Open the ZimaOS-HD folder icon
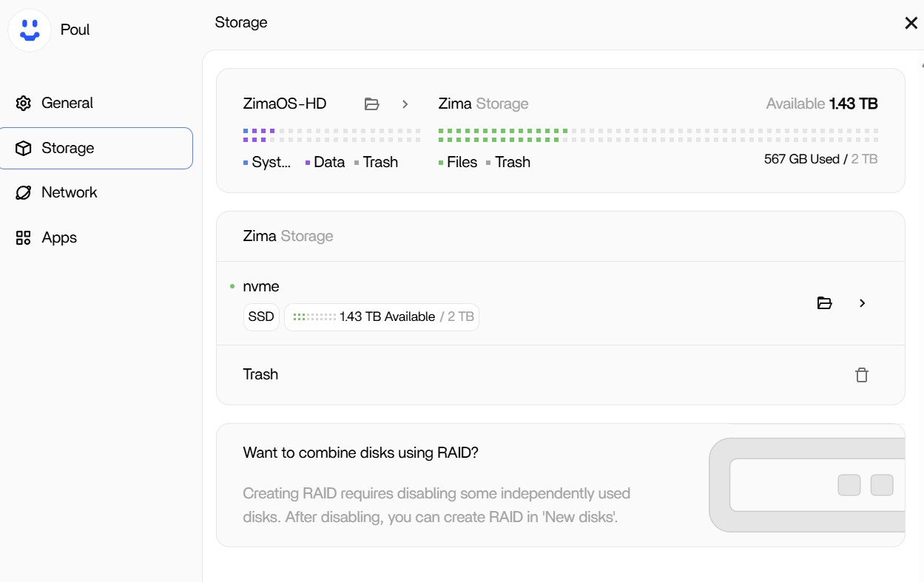The image size is (924, 582). (371, 104)
